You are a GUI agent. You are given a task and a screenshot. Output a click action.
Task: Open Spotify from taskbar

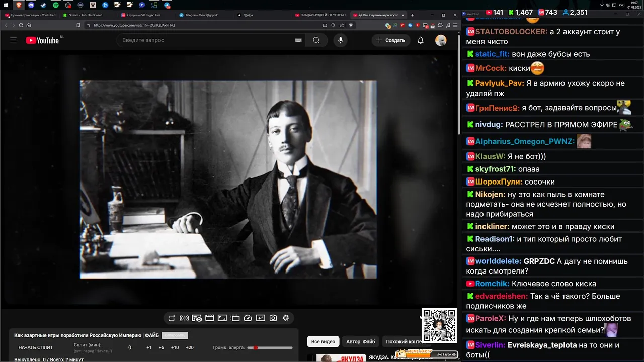[x=55, y=5]
